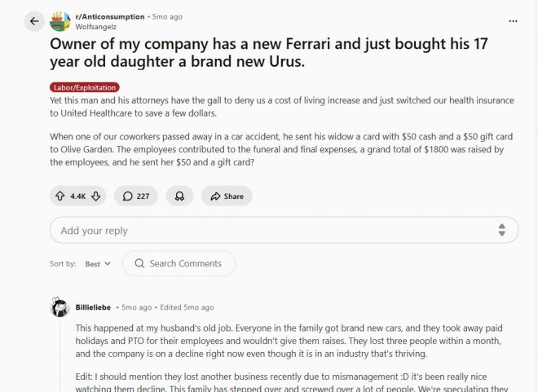Downvote the post
Screen dimensions: 538x392
click(x=96, y=196)
